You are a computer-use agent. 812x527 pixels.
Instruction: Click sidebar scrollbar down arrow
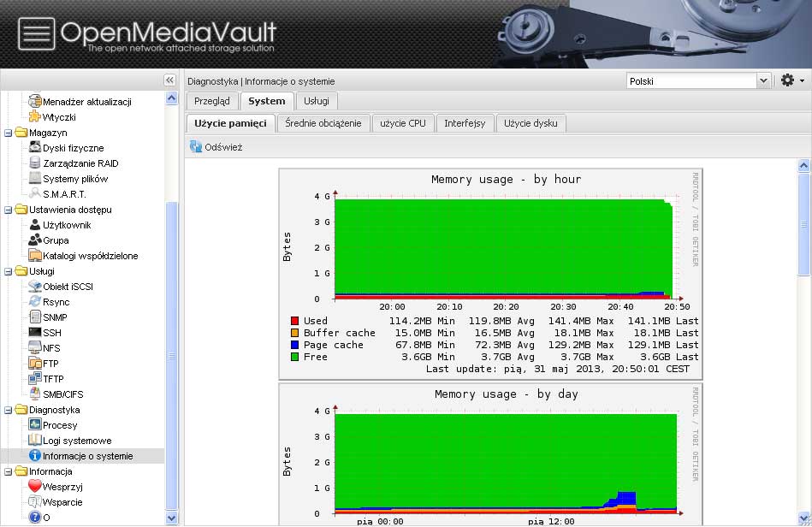pos(171,518)
